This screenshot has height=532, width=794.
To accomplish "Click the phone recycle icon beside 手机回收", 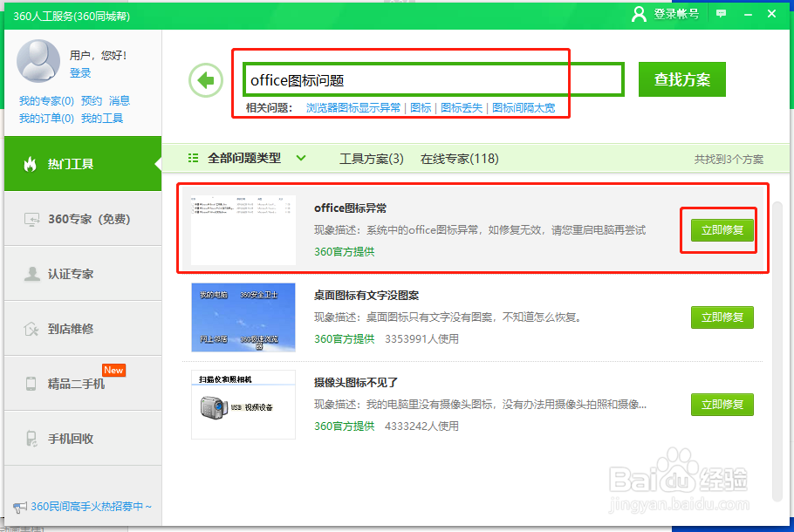I will [31, 439].
